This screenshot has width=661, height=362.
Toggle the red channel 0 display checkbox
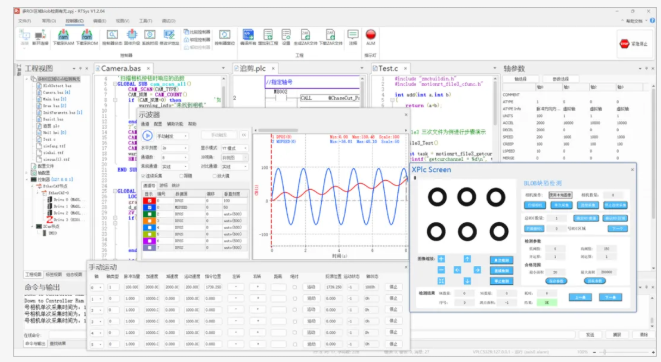[149, 201]
